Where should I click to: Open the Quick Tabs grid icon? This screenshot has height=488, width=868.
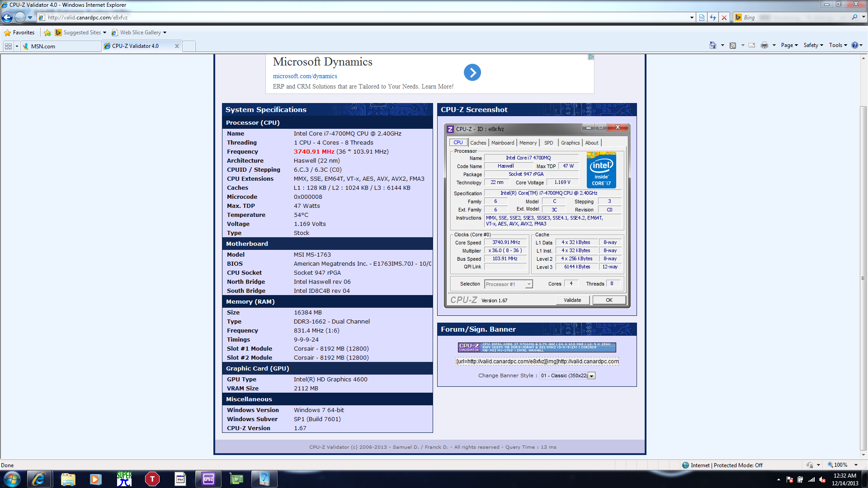pyautogui.click(x=8, y=46)
